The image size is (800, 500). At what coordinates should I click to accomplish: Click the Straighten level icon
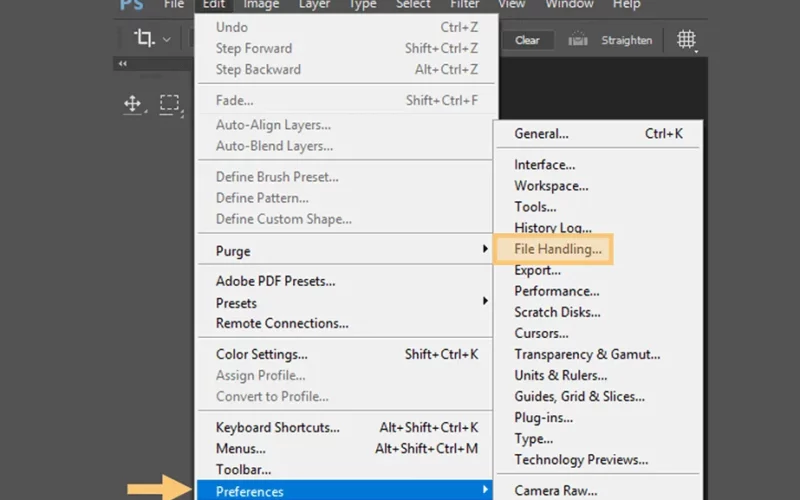pyautogui.click(x=578, y=39)
